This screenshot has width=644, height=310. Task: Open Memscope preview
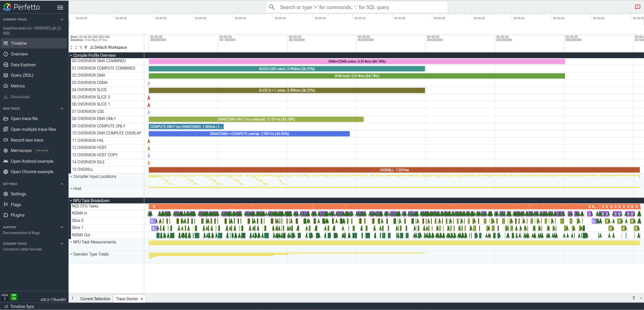pos(34,151)
